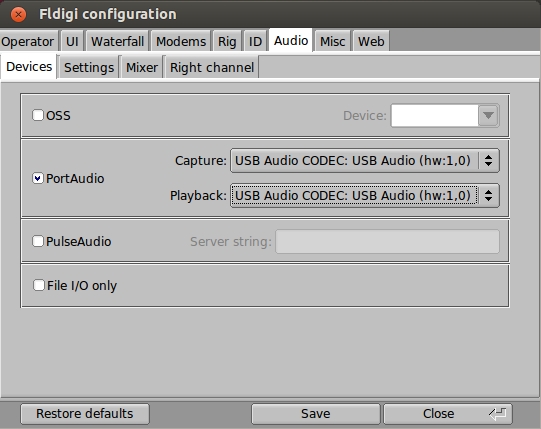Image resolution: width=541 pixels, height=429 pixels.
Task: Open the Capture device dropdown
Action: point(365,160)
